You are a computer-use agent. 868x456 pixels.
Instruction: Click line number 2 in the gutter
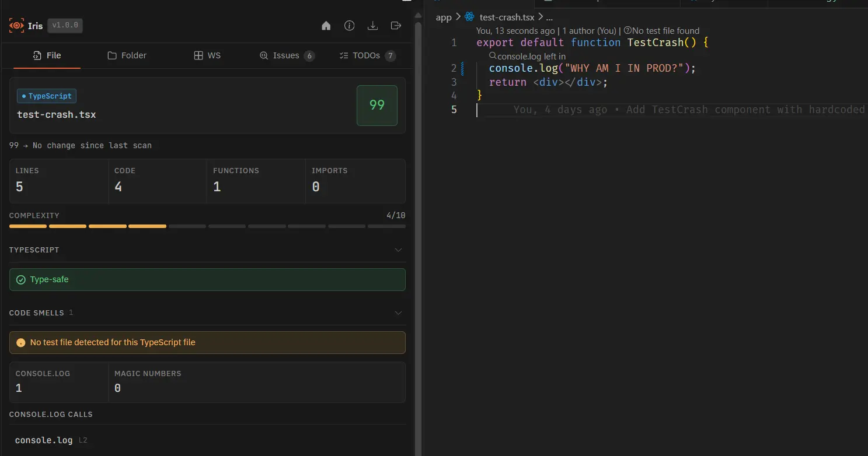454,68
